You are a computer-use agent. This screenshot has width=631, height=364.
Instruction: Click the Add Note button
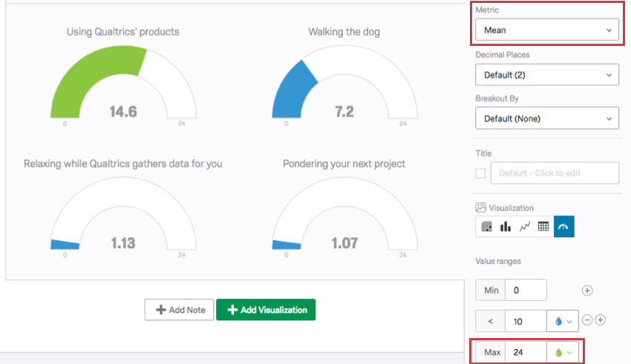pyautogui.click(x=179, y=310)
